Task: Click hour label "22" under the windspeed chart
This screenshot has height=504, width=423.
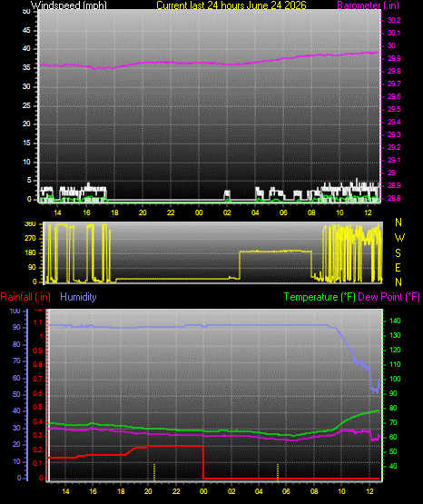Action: tap(171, 212)
